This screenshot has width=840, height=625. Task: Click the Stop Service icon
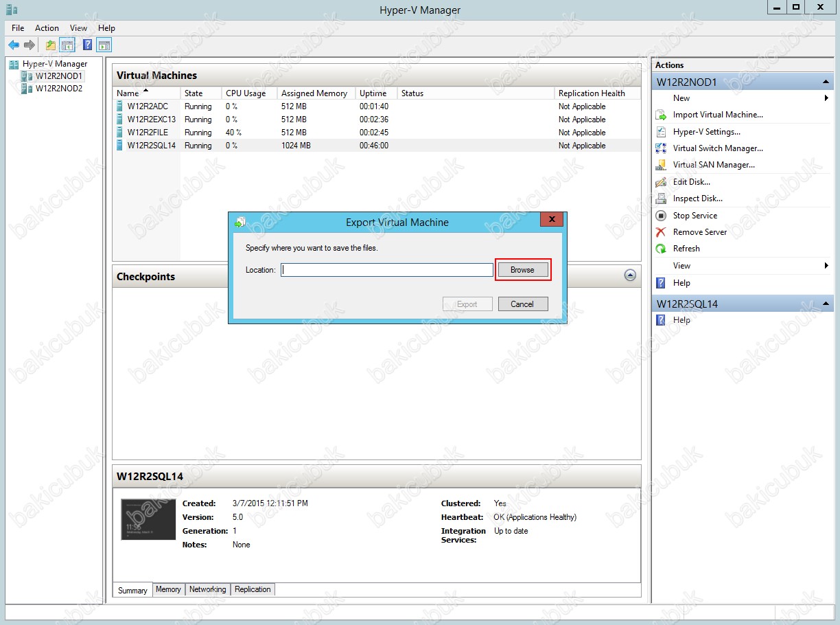coord(661,216)
